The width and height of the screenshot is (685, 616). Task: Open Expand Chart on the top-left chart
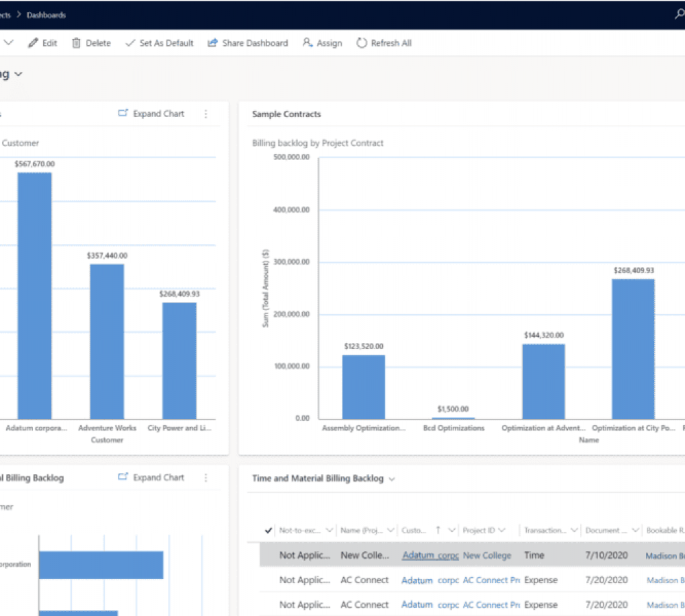pyautogui.click(x=150, y=114)
